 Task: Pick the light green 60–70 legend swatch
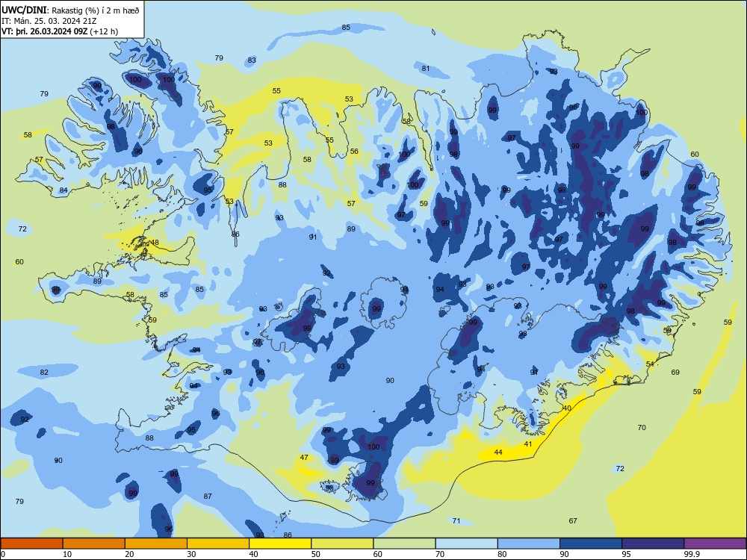[404, 544]
